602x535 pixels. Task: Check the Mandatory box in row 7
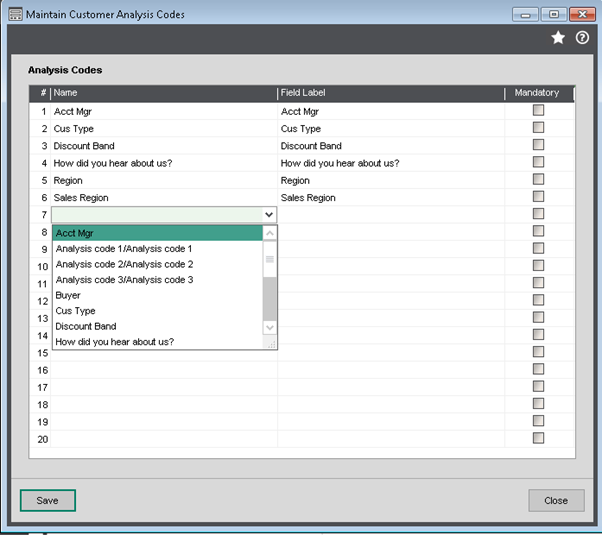click(538, 214)
